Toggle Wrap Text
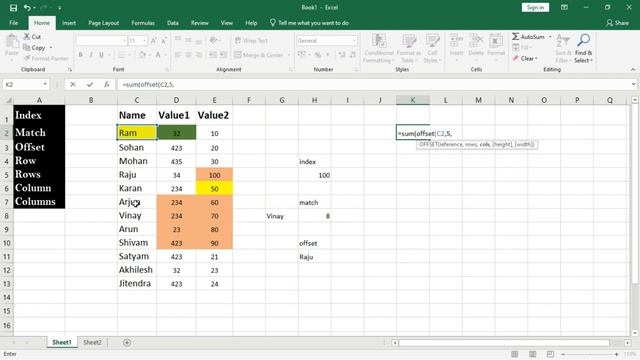The width and height of the screenshot is (640, 360). pos(251,40)
